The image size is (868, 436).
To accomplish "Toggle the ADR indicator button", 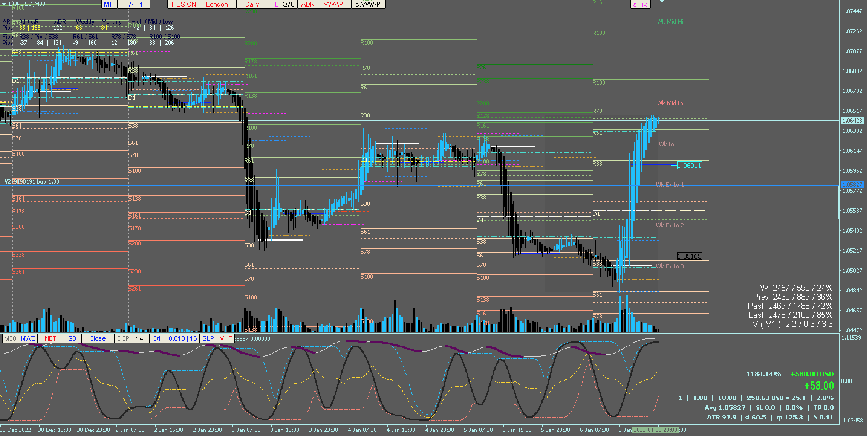I will pos(307,4).
